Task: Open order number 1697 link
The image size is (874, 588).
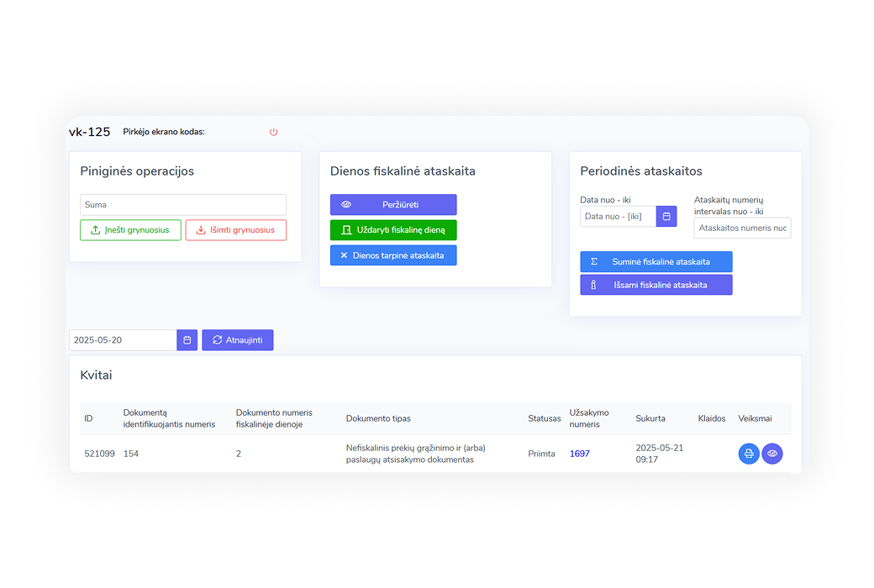Action: 580,454
